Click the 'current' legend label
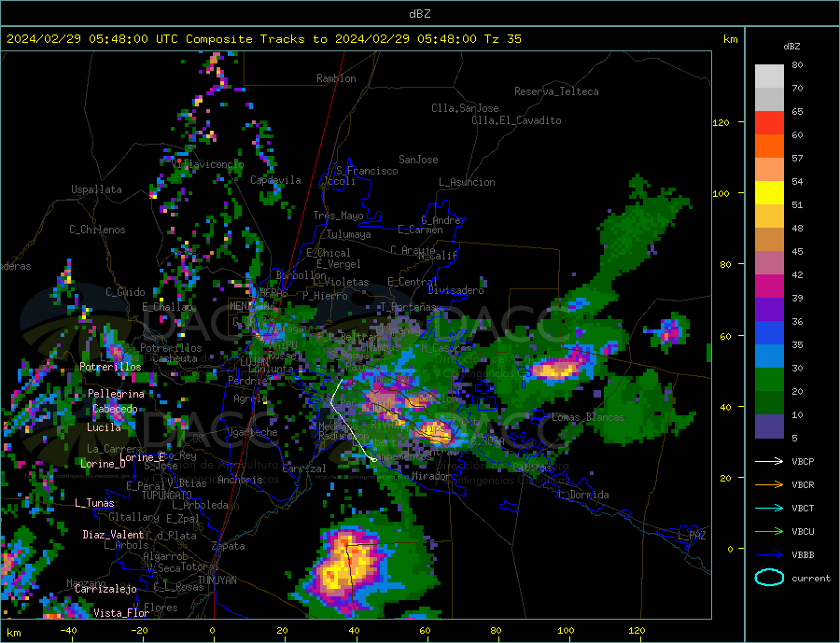 click(811, 579)
